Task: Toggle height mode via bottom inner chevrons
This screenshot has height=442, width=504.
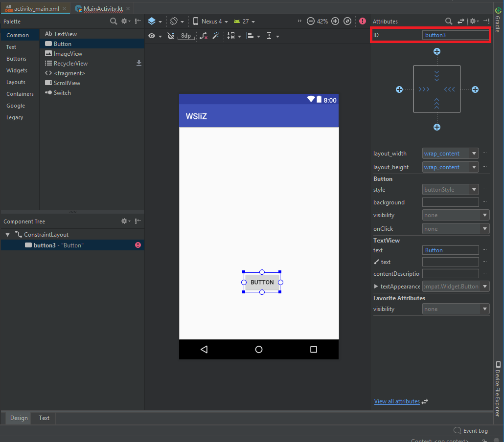Action: pos(436,104)
